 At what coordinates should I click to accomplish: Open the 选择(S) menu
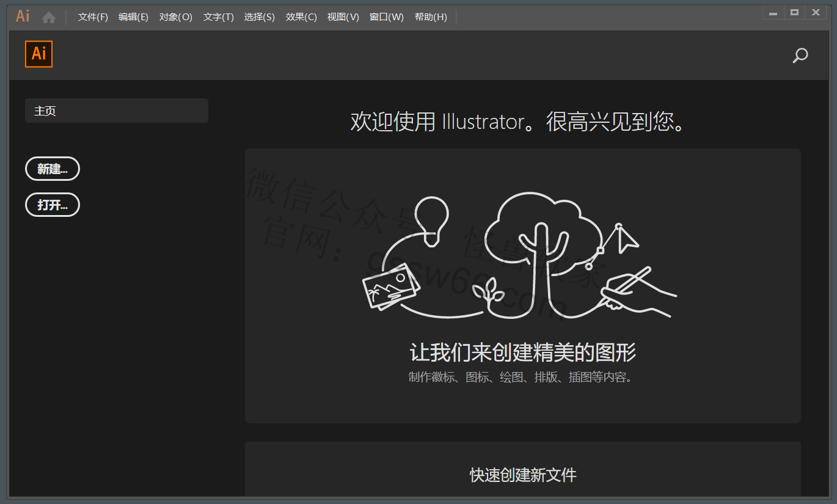click(x=260, y=17)
